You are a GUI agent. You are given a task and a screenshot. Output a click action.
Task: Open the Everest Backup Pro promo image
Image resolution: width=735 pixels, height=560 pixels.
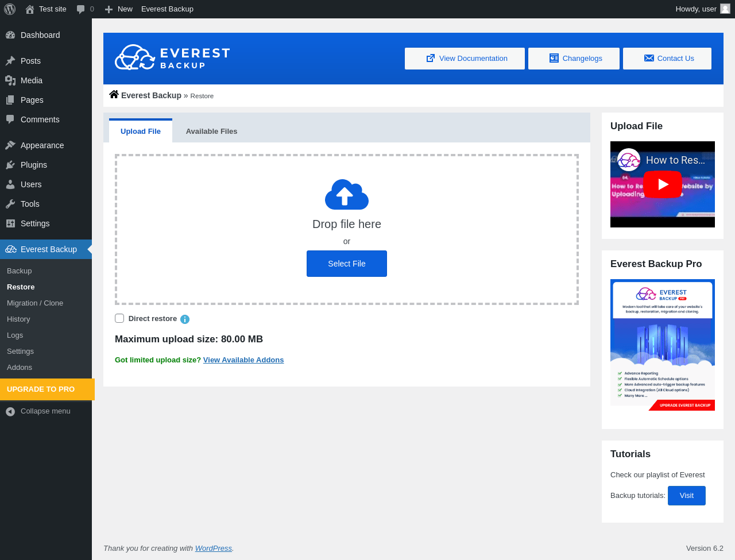pos(663,345)
